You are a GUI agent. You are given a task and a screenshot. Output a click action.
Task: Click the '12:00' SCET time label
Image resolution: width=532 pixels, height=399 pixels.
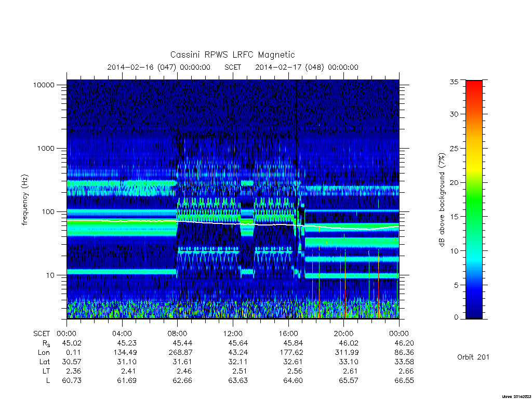233,334
